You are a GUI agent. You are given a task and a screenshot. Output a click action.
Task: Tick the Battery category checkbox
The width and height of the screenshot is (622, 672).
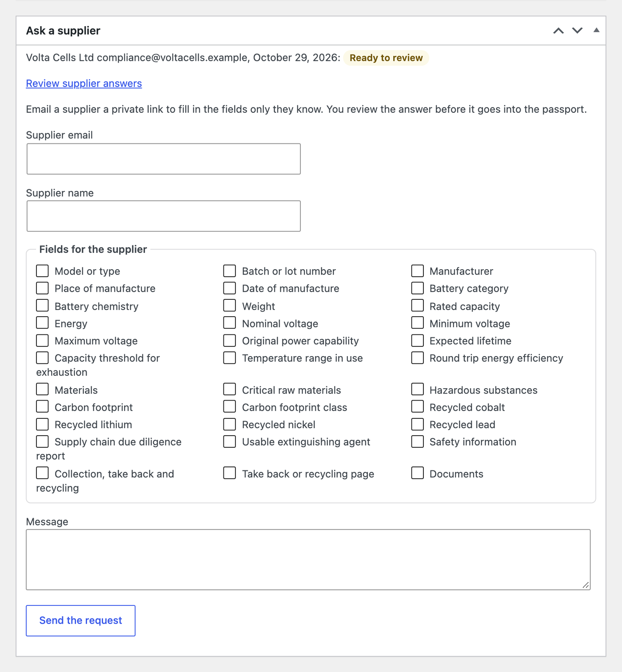coord(418,288)
